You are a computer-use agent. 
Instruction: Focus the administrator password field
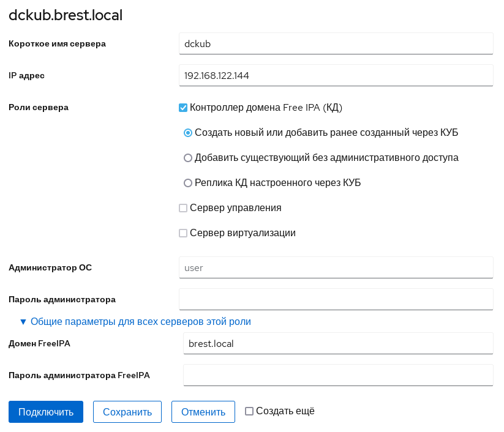pos(336,299)
